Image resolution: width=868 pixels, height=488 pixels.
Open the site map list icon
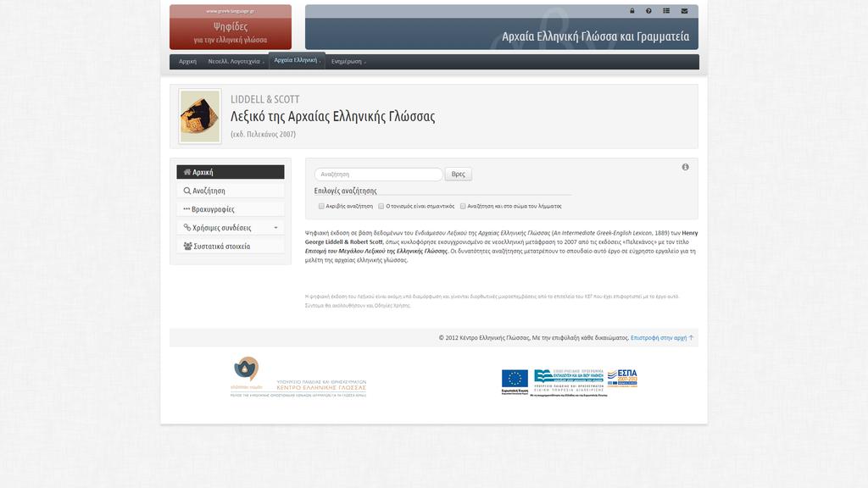point(666,10)
